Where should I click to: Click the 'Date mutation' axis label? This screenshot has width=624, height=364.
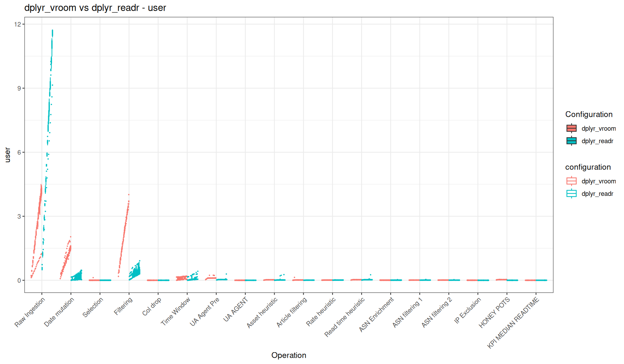[59, 312]
